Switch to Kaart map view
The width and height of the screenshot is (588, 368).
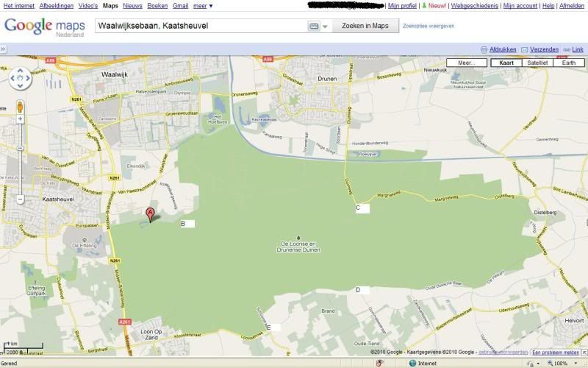point(506,63)
